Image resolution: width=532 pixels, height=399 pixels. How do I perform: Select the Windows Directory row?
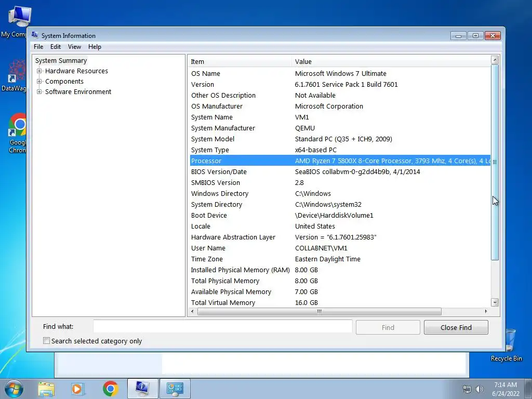[340, 193]
